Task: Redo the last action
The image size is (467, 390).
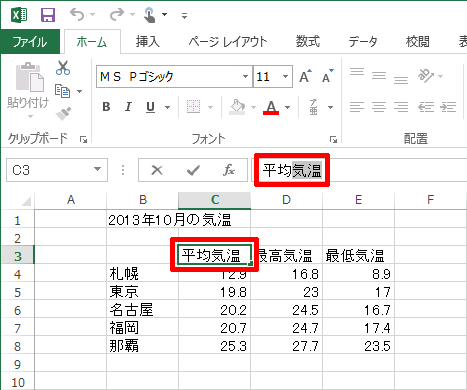Action: (117, 15)
